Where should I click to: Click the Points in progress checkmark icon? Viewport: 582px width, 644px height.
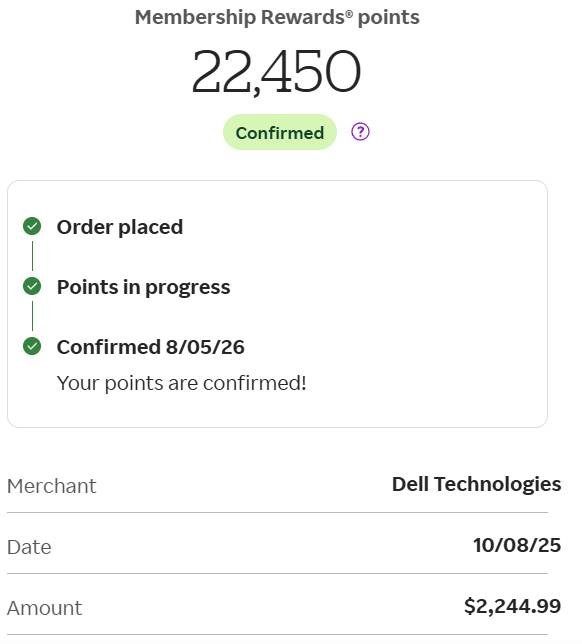[x=32, y=286]
